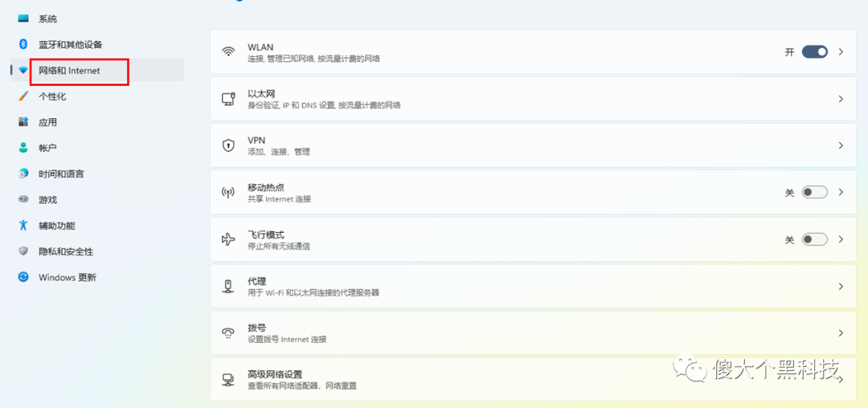
Task: Click description 停止所有无线通信
Action: pos(279,246)
